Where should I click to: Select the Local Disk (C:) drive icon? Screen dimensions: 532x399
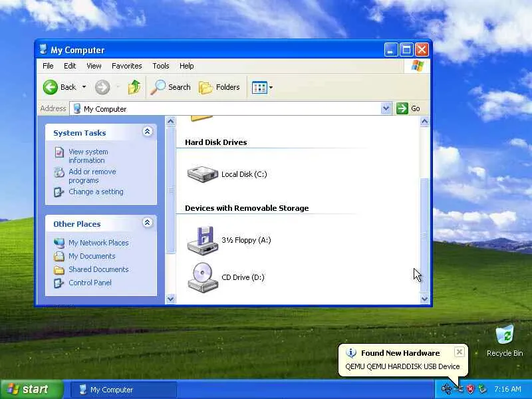203,174
